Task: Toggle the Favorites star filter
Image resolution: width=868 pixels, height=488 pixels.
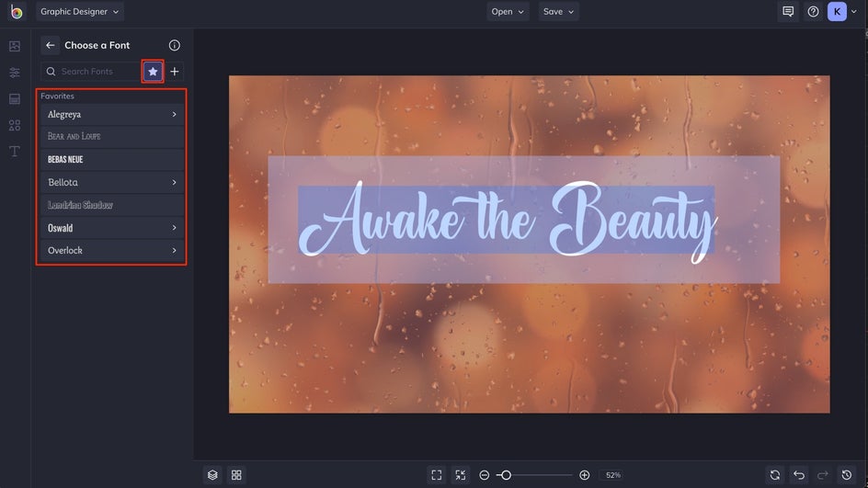Action: 153,72
